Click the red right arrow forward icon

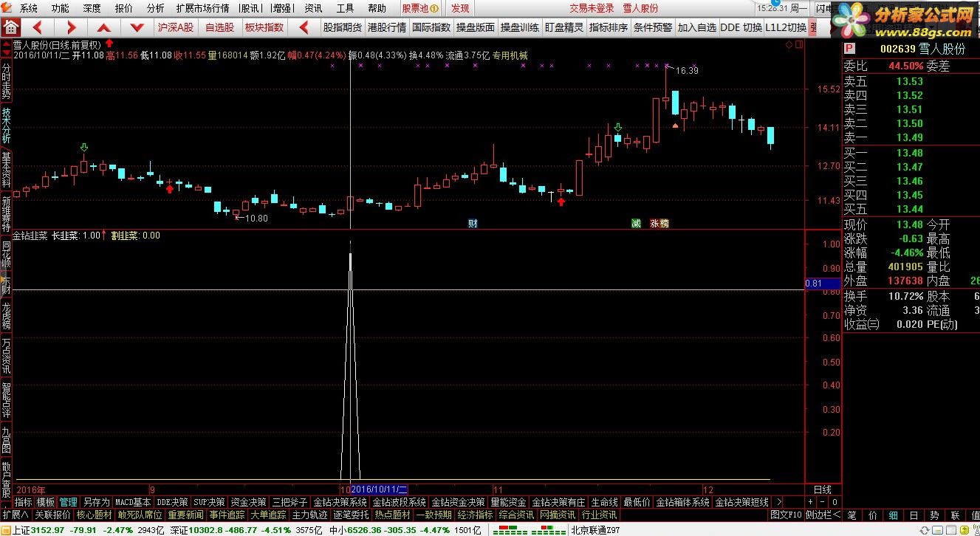71,27
